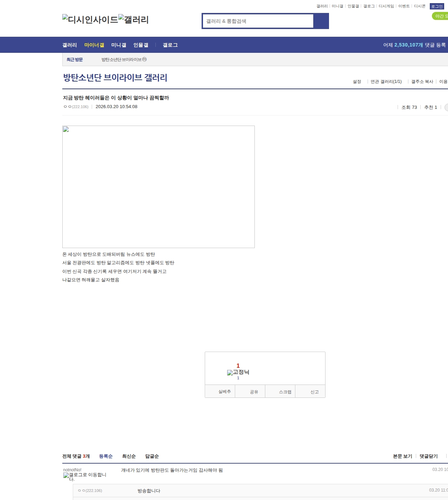Enable 야간 모드 night mode
This screenshot has width=448, height=500.
click(x=440, y=16)
